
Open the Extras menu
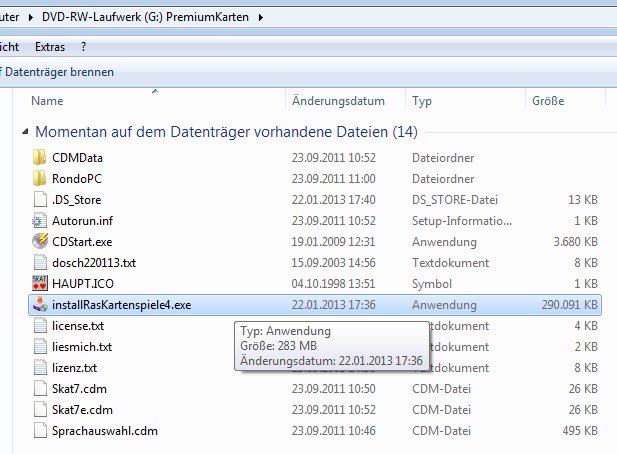pos(50,46)
